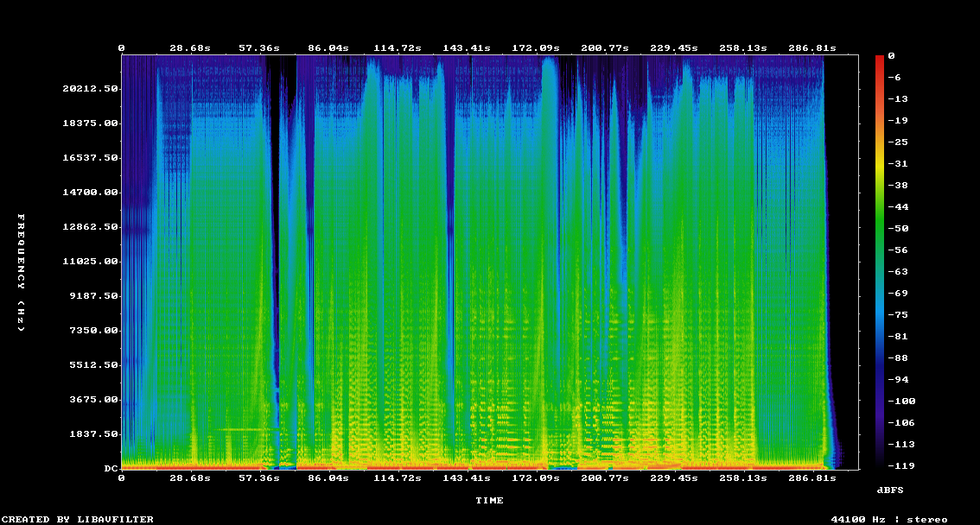Select the 14700.00 frequency axis label

point(90,192)
